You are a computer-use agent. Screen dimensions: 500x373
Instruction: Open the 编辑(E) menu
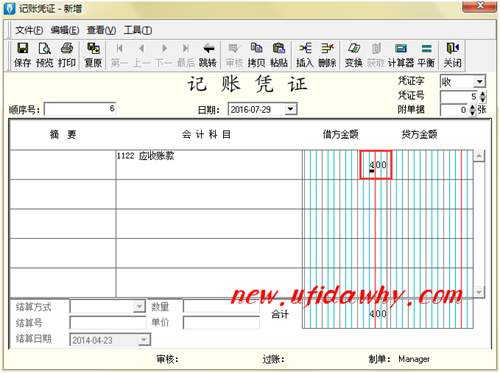65,30
